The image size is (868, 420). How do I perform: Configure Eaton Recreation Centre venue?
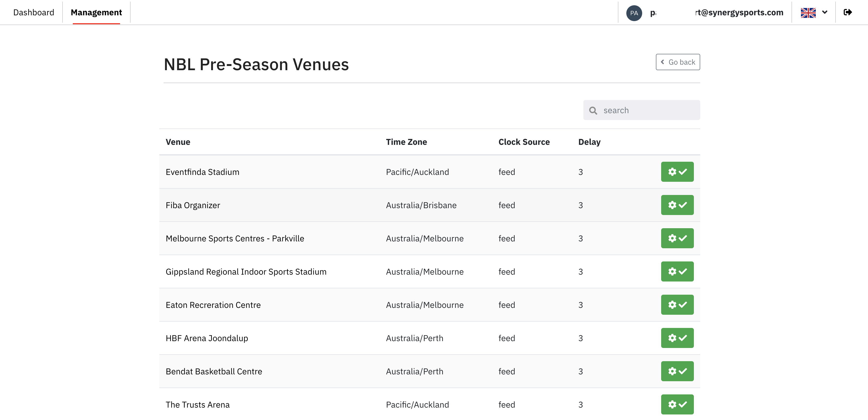(677, 305)
